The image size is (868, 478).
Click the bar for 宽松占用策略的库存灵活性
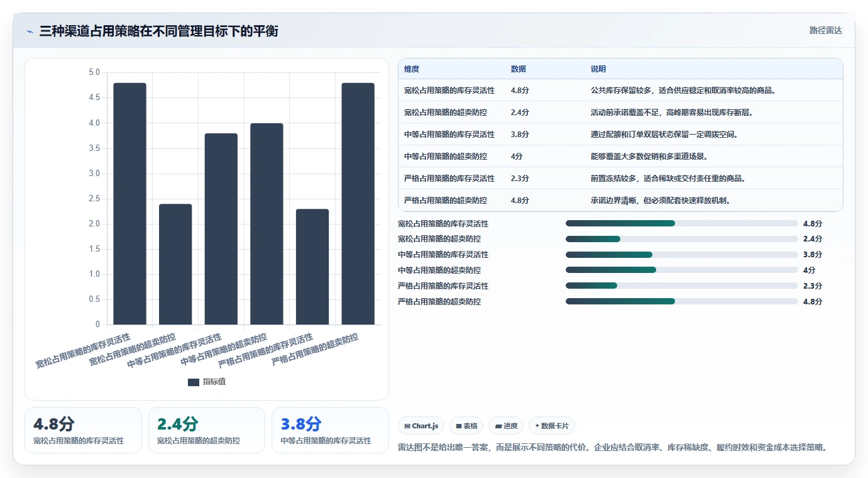coord(130,204)
